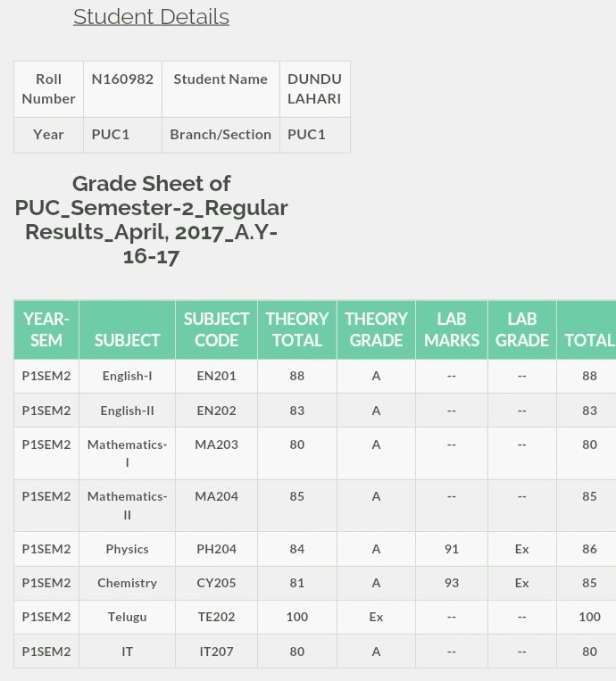Click the MA204 subject code cell
Screen dimensions: 616x681
tap(216, 505)
